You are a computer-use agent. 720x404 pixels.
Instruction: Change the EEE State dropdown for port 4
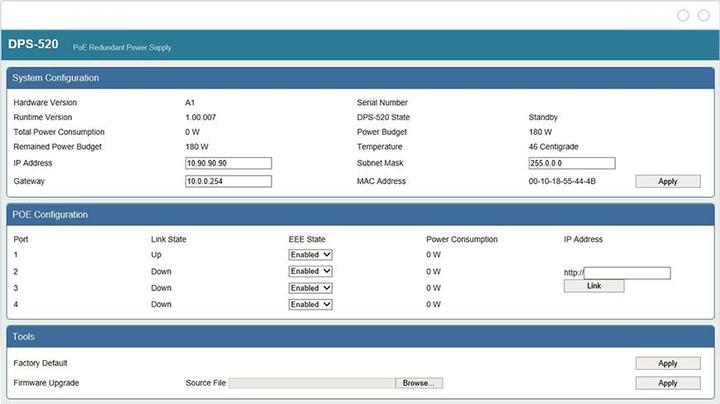point(310,304)
